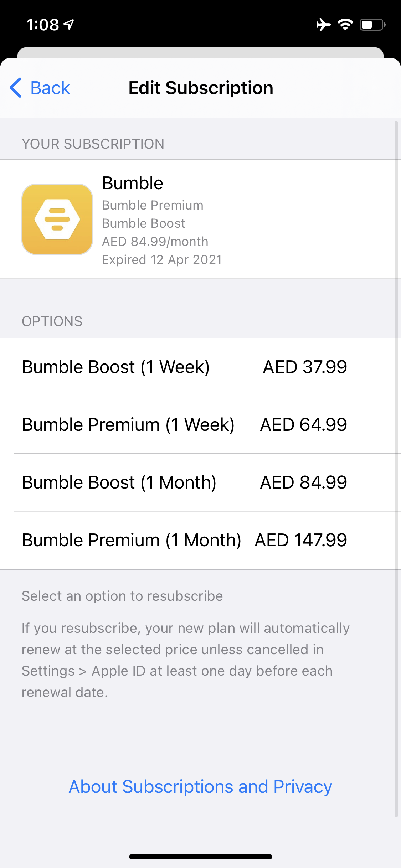Tap the airplane mode status icon
Image resolution: width=401 pixels, height=868 pixels.
click(323, 25)
